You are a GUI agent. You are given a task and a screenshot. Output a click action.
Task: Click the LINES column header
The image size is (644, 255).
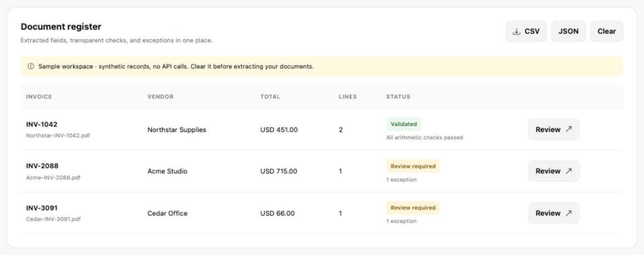348,97
